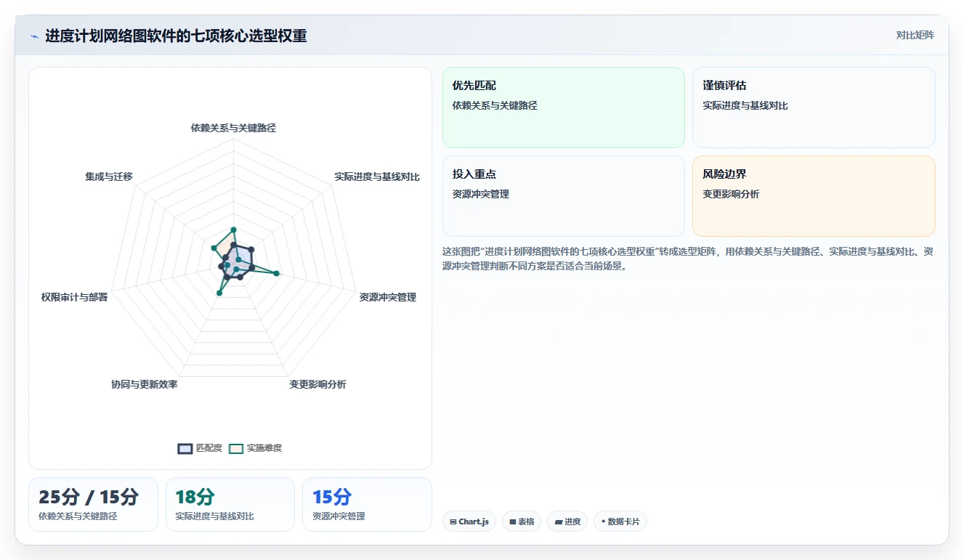
Task: Click the 进度 tag chip
Action: (x=567, y=522)
